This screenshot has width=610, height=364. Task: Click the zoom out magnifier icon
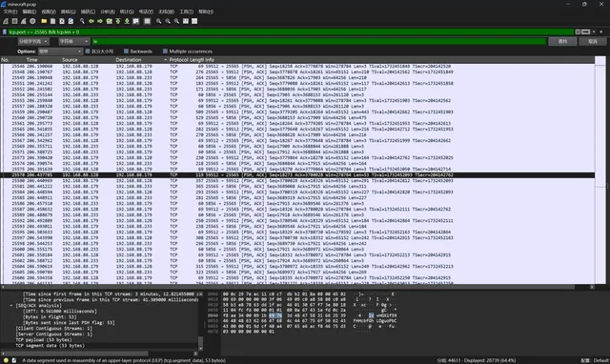click(x=168, y=21)
